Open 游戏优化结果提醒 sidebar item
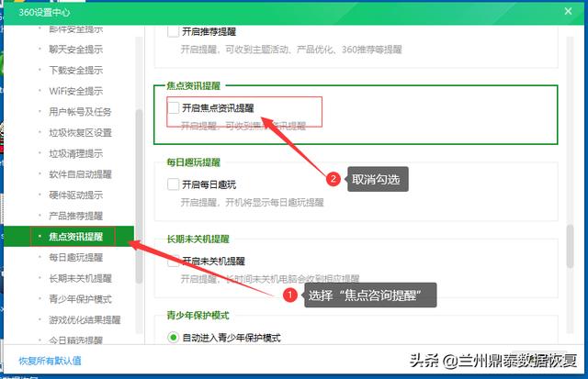This screenshot has width=588, height=379. pyautogui.click(x=85, y=320)
